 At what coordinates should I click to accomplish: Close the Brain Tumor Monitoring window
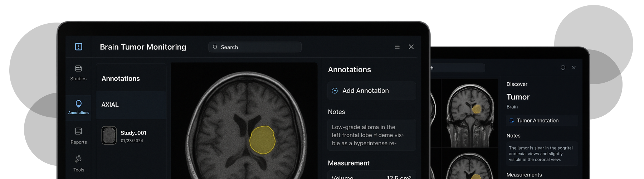click(411, 47)
